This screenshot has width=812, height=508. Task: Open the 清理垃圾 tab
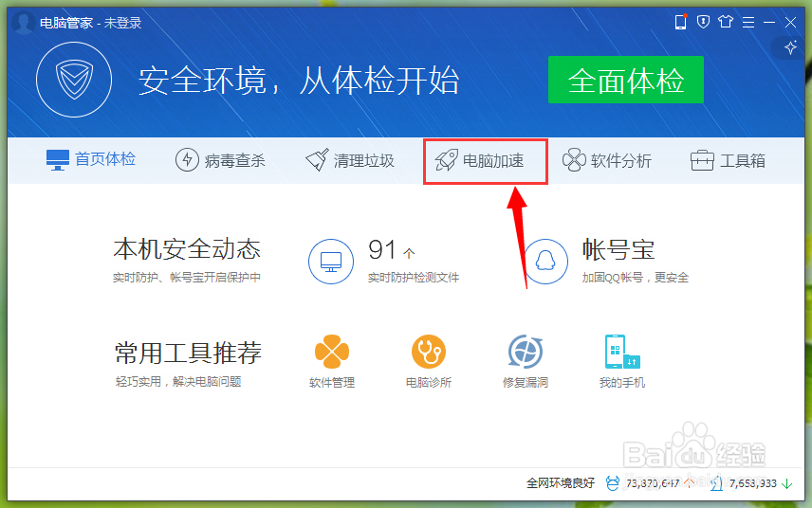[349, 160]
